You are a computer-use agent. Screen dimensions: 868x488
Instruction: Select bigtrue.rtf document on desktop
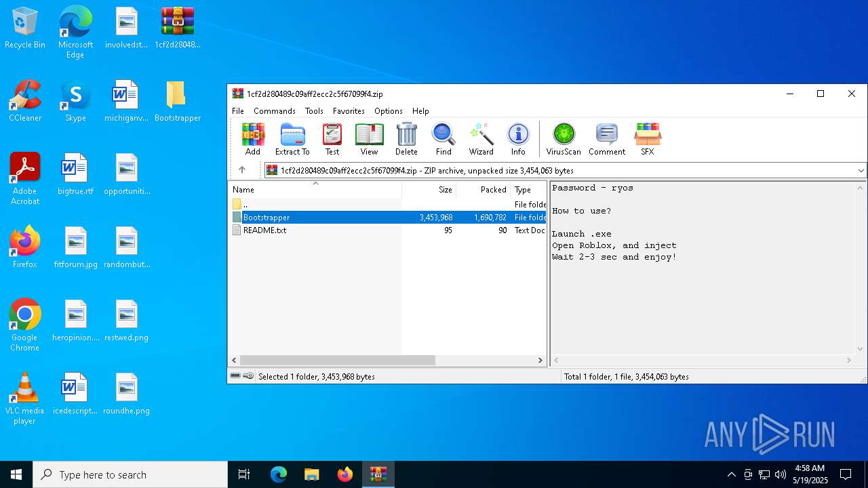pos(75,175)
